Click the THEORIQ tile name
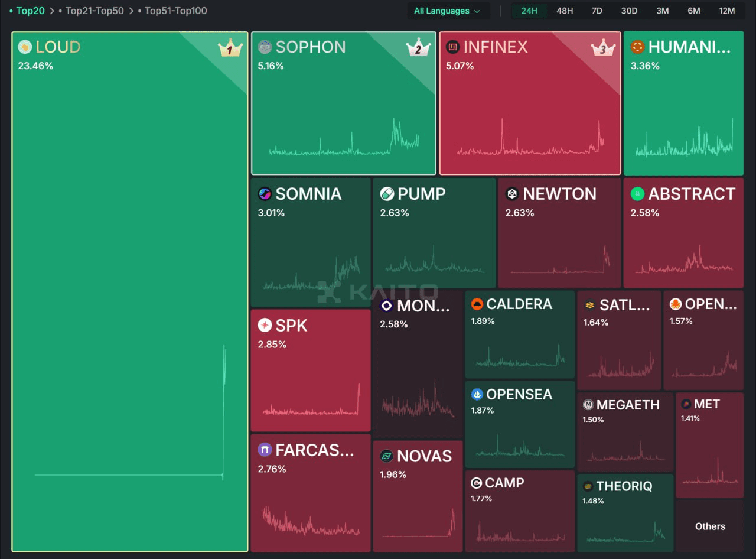Viewport: 756px width, 559px height. click(624, 486)
